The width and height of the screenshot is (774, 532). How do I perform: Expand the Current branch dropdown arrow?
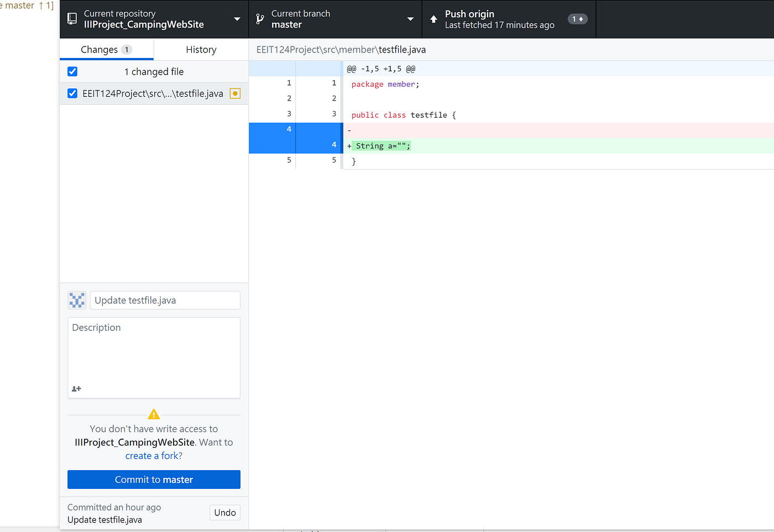[410, 19]
